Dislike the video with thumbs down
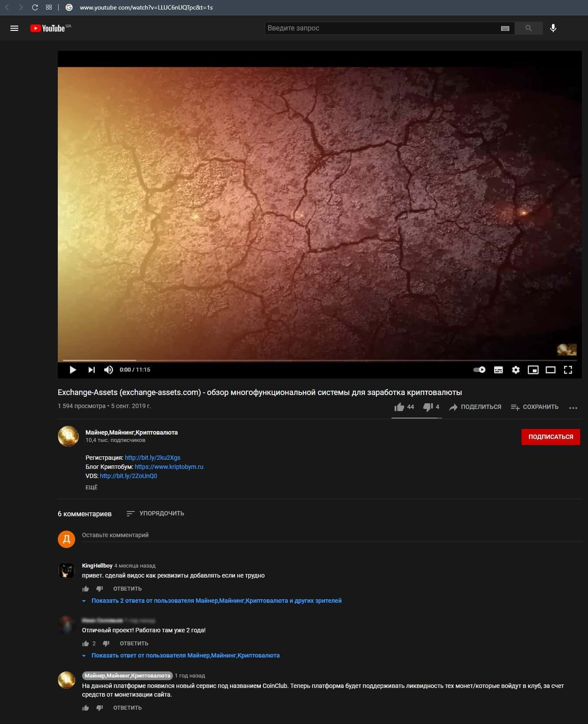 point(428,407)
